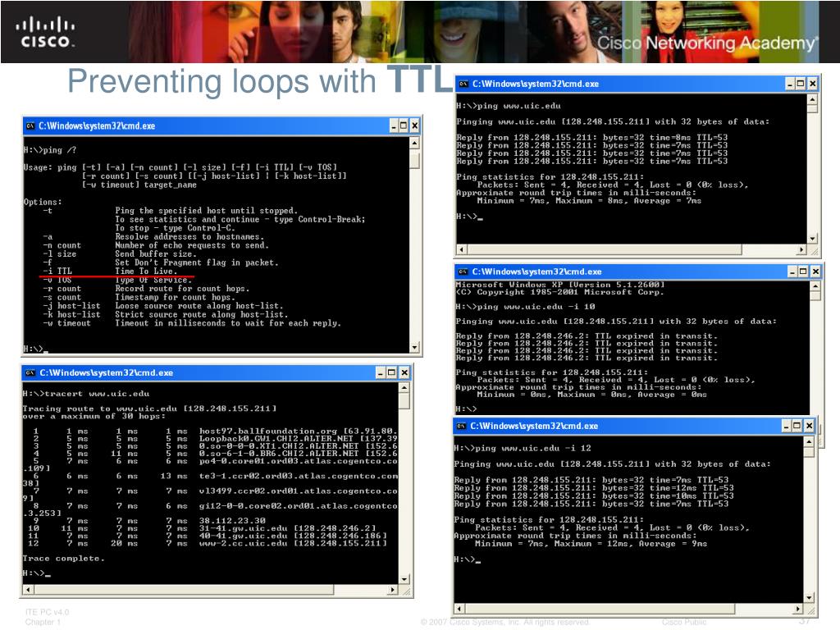Click "Cisco Networking Academy" banner text

708,43
